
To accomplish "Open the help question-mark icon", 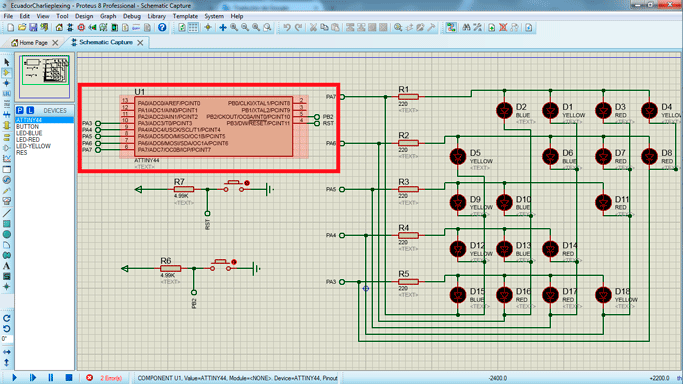I will (x=162, y=27).
